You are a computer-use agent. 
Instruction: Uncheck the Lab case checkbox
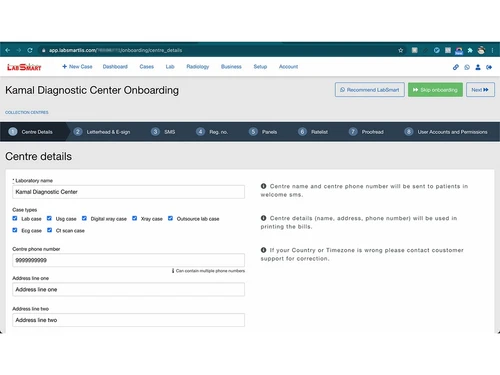coord(15,218)
